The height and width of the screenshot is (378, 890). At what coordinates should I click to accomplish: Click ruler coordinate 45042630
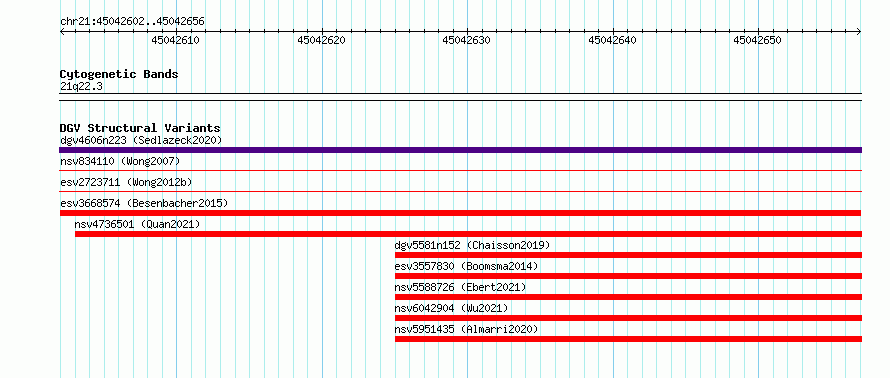click(467, 40)
